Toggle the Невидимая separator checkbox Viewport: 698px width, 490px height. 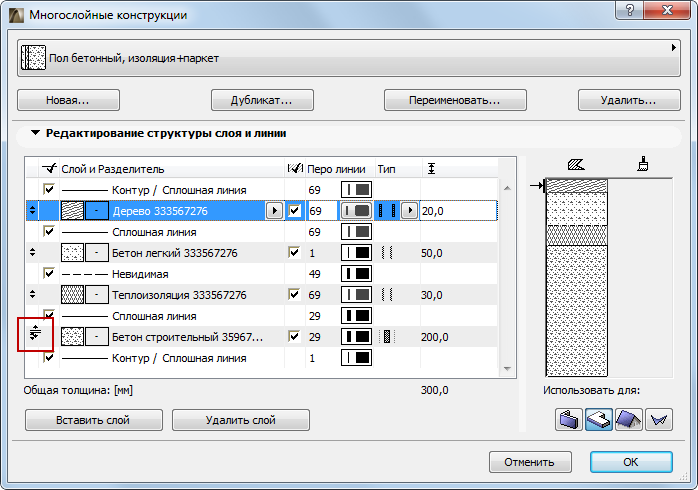tap(49, 273)
